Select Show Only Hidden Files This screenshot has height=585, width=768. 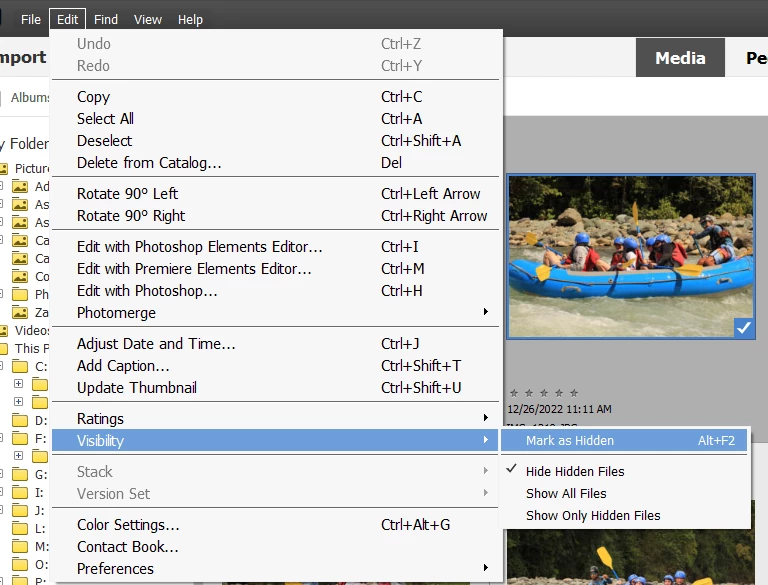[624, 515]
